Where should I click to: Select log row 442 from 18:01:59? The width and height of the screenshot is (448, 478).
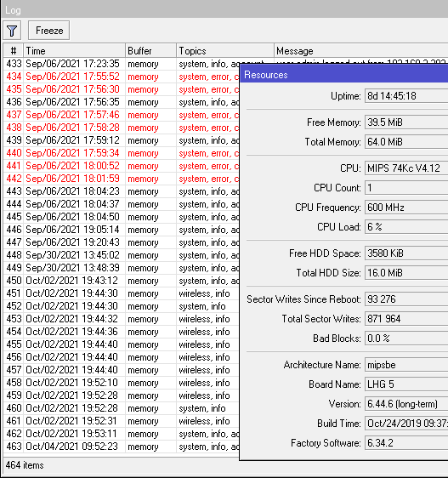[x=122, y=179]
